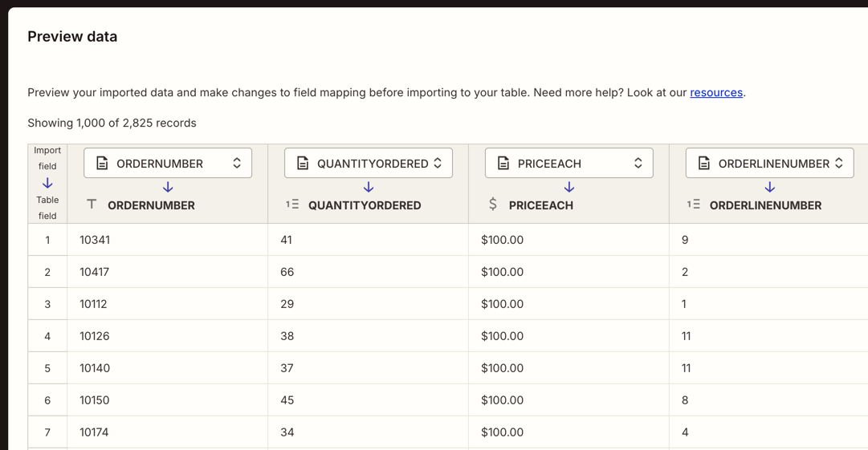Select order number cell 10174
868x450 pixels.
pos(167,432)
